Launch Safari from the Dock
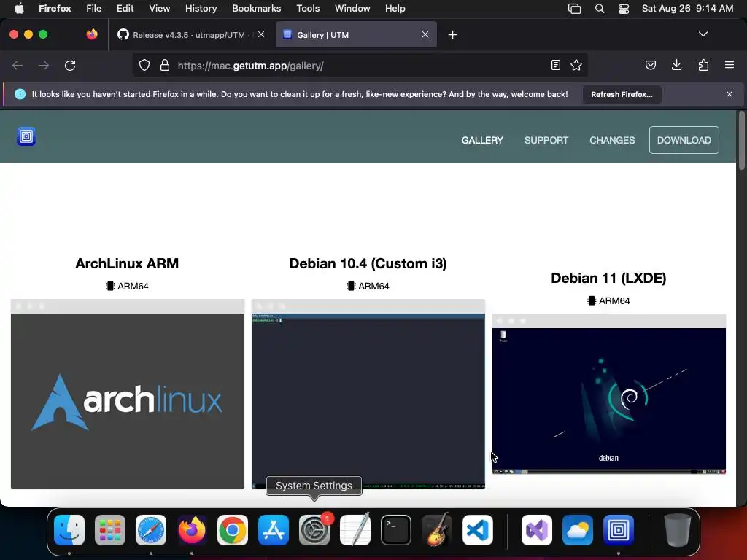Image resolution: width=747 pixels, height=560 pixels. (x=151, y=530)
